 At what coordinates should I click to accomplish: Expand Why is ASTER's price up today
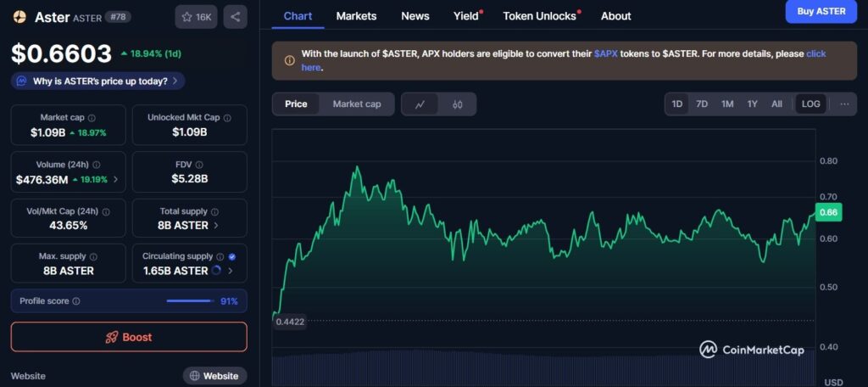98,81
